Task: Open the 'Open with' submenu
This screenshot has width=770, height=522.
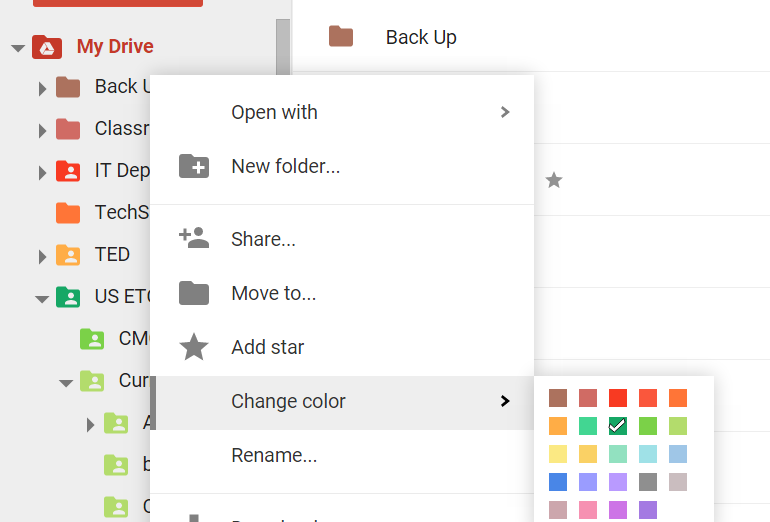Action: point(342,112)
